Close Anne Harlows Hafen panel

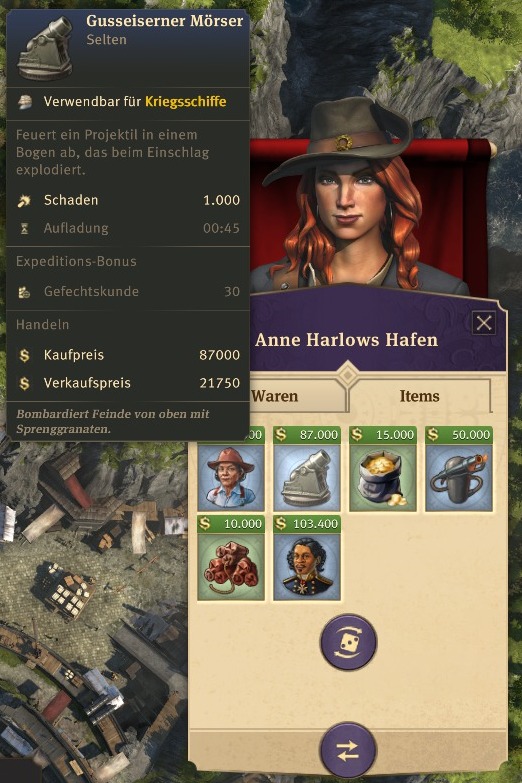[484, 323]
